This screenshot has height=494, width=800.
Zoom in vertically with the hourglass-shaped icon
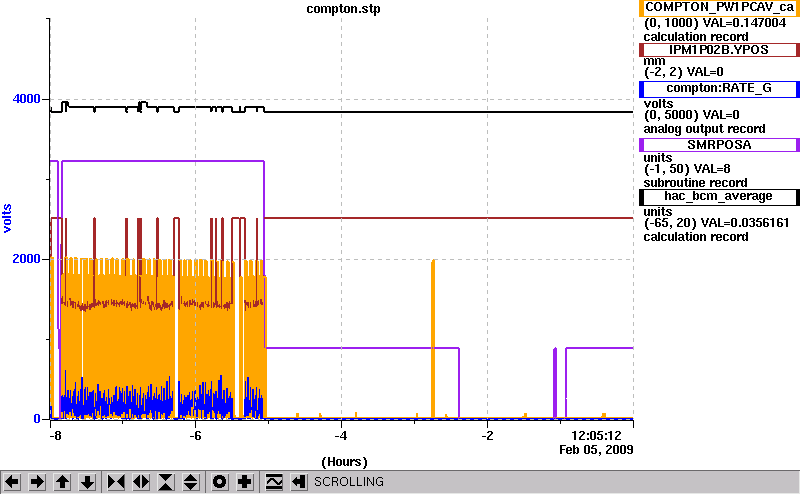click(x=166, y=482)
